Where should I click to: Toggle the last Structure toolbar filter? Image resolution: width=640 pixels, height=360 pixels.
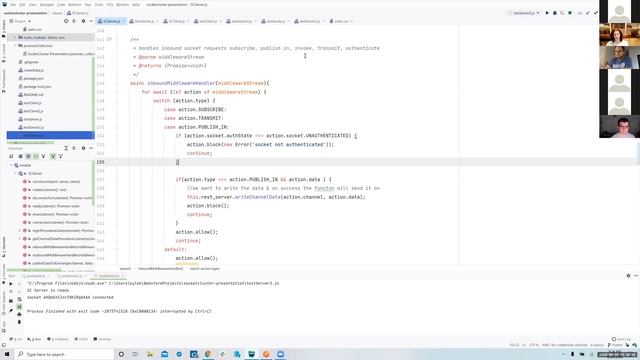[x=60, y=156]
